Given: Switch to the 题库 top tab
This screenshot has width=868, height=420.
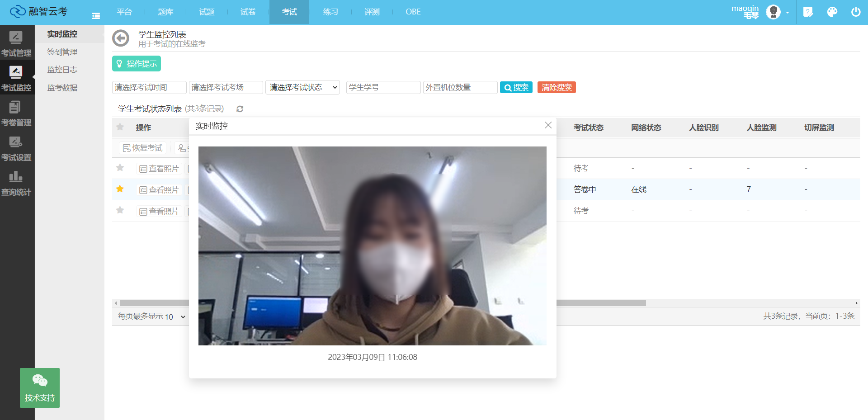Looking at the screenshot, I should click(165, 12).
